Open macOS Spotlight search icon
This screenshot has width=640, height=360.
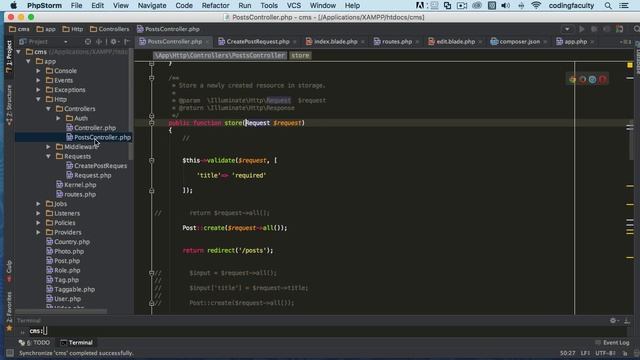click(608, 6)
